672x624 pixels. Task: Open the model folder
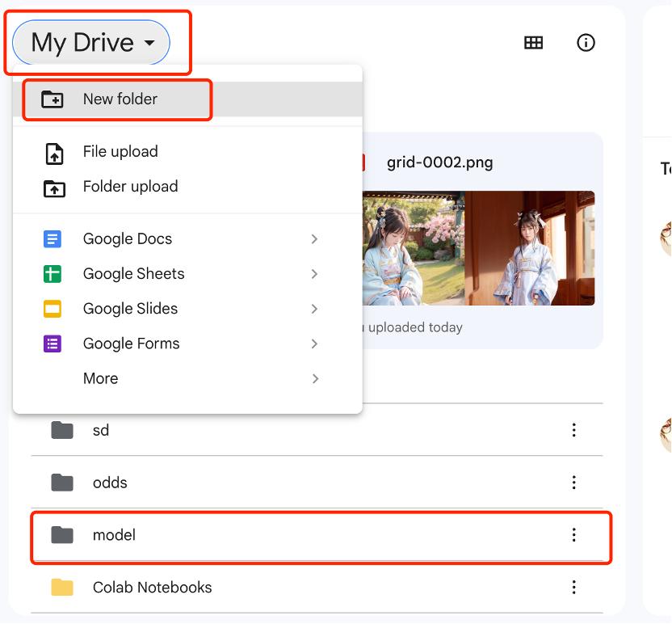(x=114, y=535)
